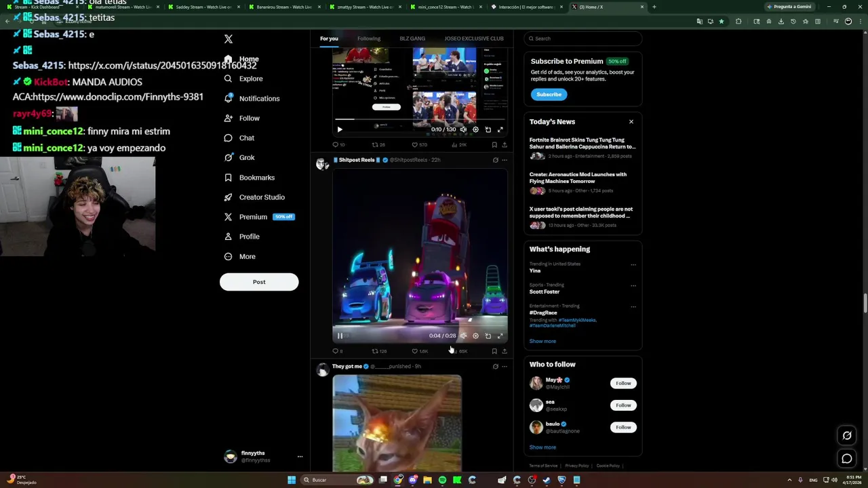
Task: Bookmark the Shitpost Reels post
Action: click(494, 351)
